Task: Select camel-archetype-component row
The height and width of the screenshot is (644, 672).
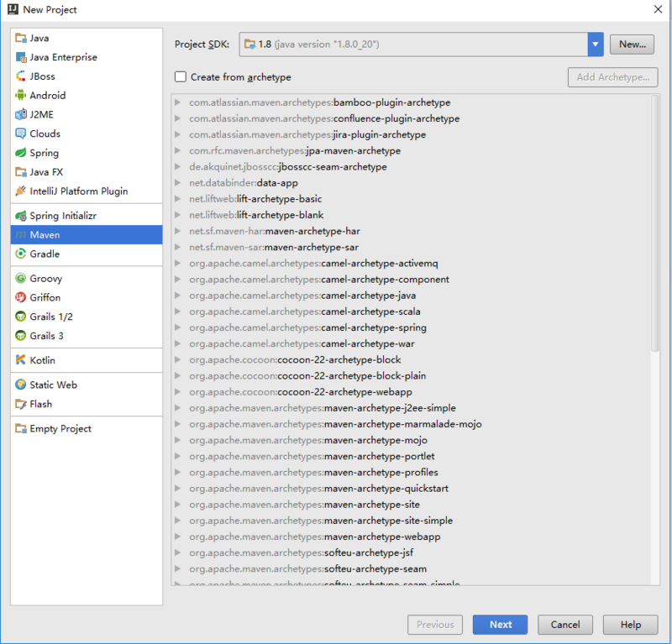Action: pyautogui.click(x=411, y=279)
